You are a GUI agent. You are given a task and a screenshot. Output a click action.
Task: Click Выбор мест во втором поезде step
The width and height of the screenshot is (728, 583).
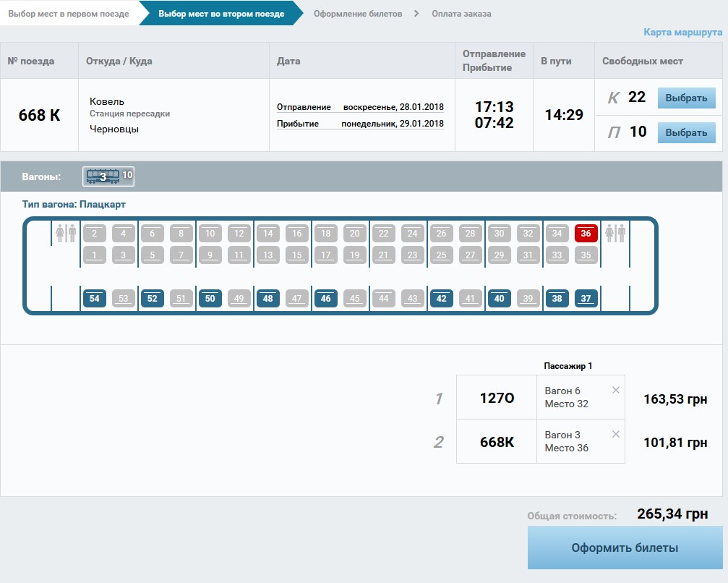tap(221, 14)
